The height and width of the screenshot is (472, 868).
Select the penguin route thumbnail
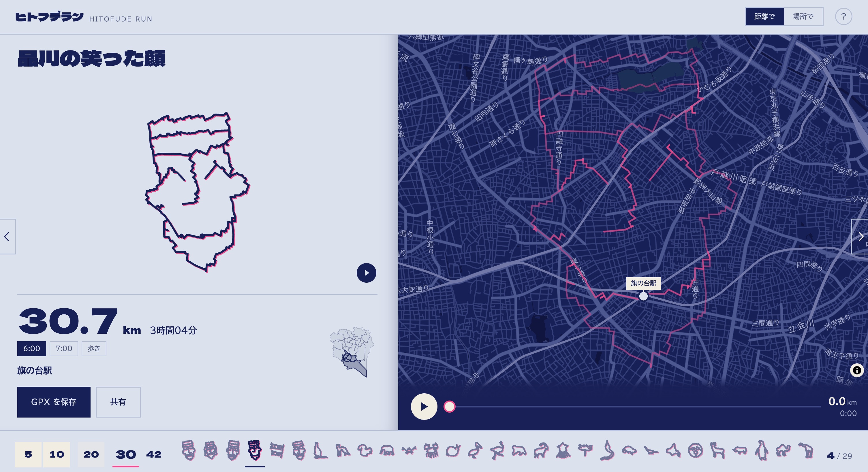[762, 450]
